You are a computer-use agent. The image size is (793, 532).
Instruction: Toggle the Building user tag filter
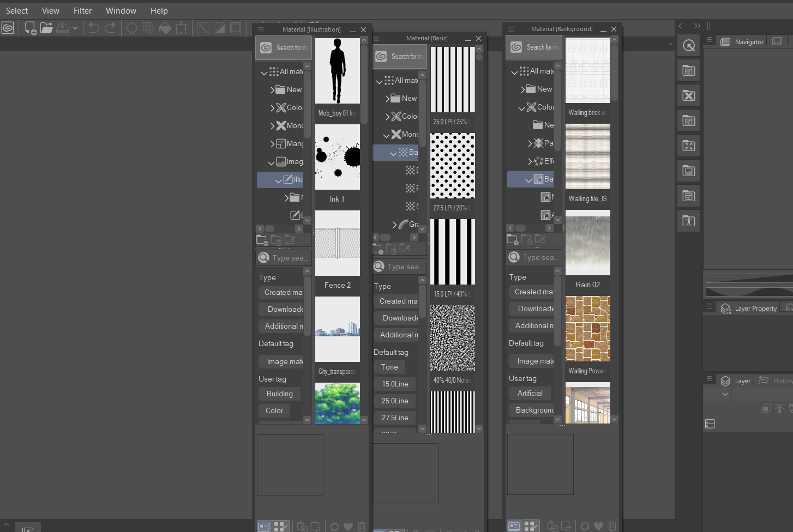tap(279, 394)
